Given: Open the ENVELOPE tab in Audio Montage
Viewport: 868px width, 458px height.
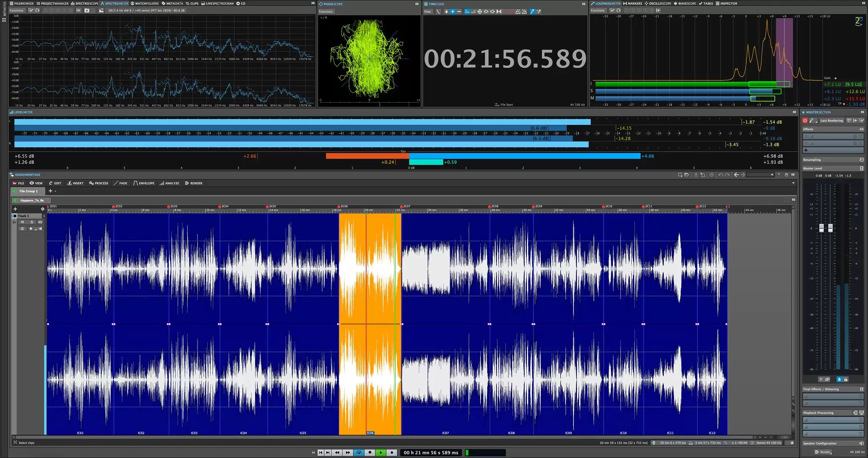Looking at the screenshot, I should 144,183.
